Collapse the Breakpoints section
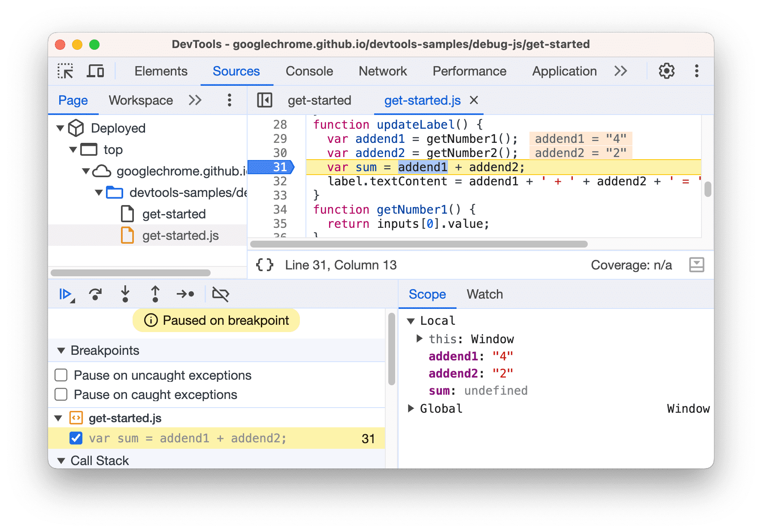This screenshot has height=532, width=762. (x=61, y=350)
